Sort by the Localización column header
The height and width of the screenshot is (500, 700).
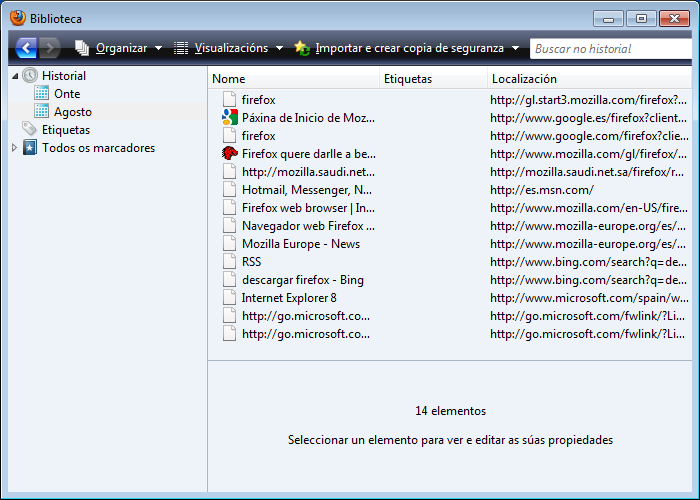pyautogui.click(x=590, y=79)
